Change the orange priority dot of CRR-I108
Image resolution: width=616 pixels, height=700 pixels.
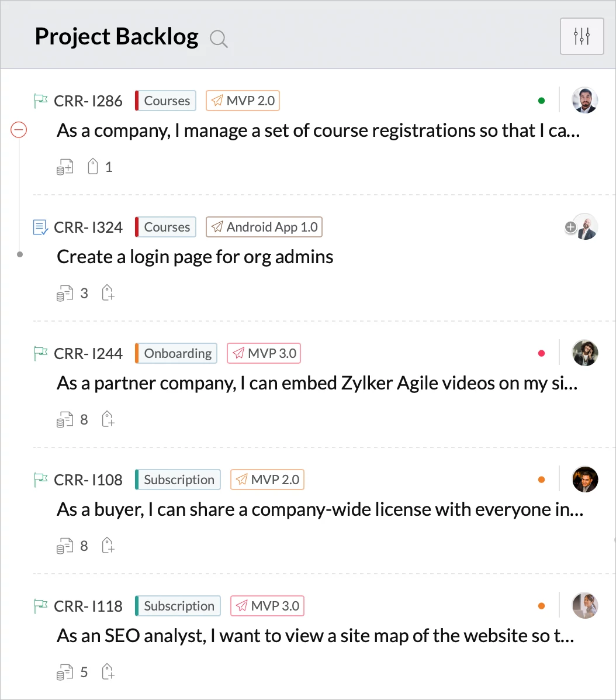coord(542,480)
